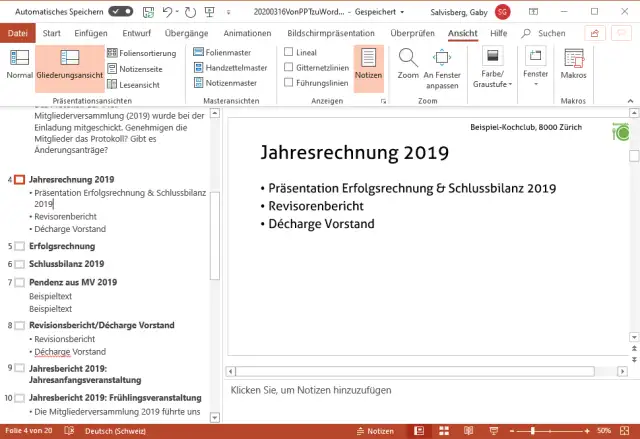Select slide 7 Pendenz icon

20,283
